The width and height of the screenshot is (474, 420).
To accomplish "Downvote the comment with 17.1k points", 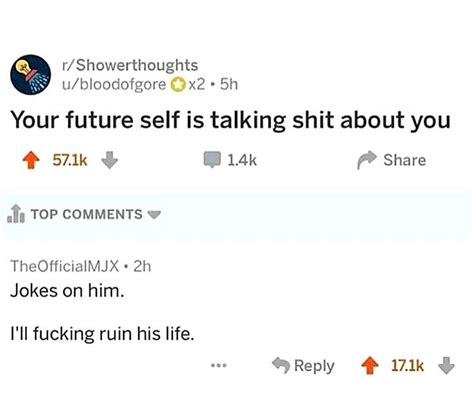I will [x=446, y=365].
